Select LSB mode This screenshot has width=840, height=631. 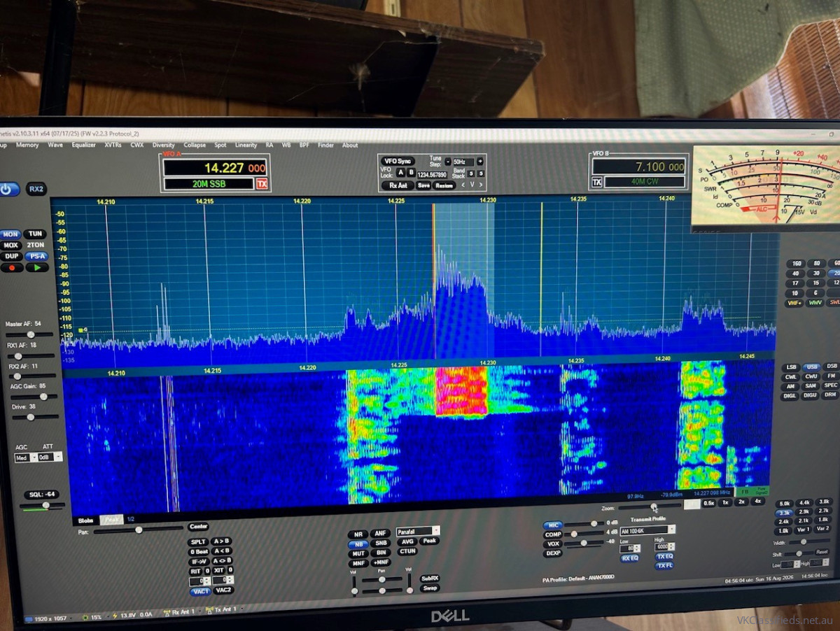coord(791,367)
